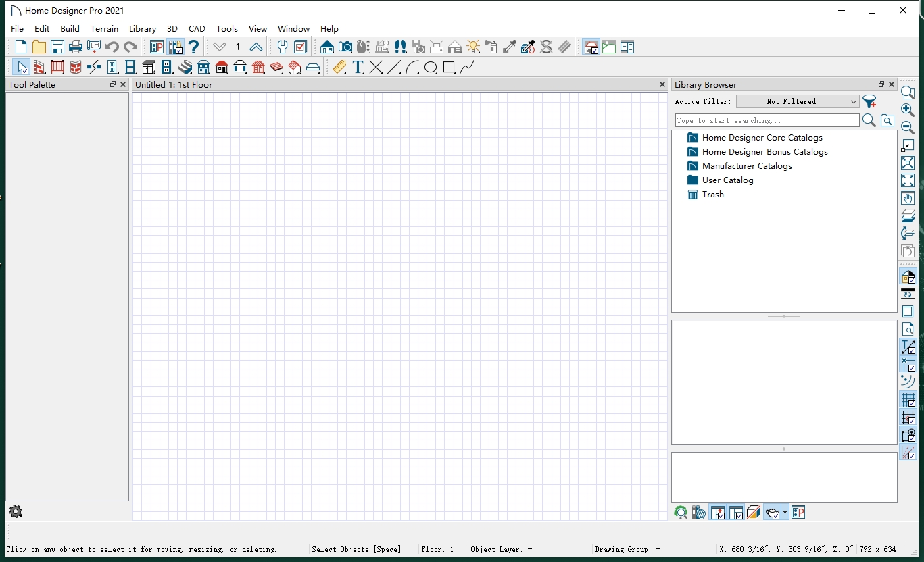Toggle the grid snaps button
Image resolution: width=924 pixels, height=562 pixels.
(x=908, y=418)
